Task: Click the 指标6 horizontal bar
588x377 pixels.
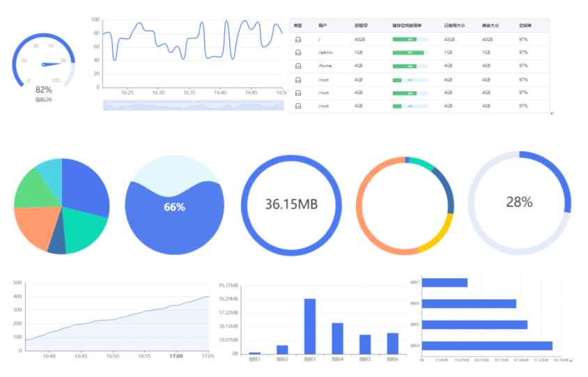Action: click(x=469, y=303)
